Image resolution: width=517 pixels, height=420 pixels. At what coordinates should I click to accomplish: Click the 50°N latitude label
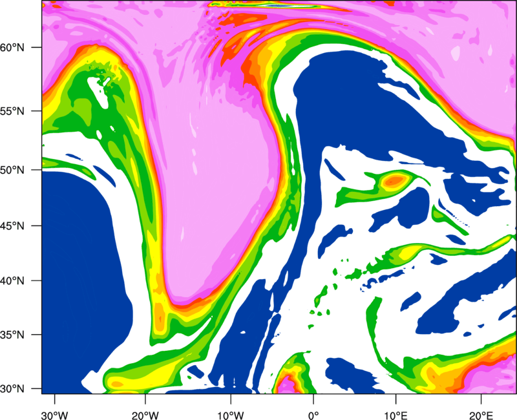[12, 170]
